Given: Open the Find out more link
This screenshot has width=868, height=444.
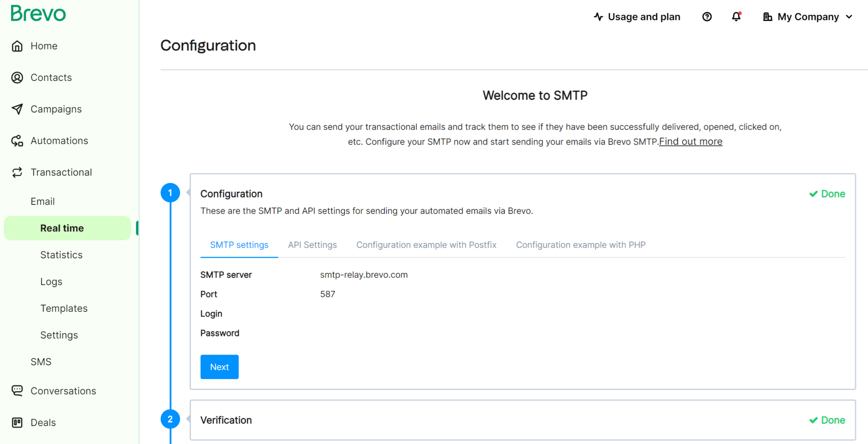Looking at the screenshot, I should pos(690,142).
